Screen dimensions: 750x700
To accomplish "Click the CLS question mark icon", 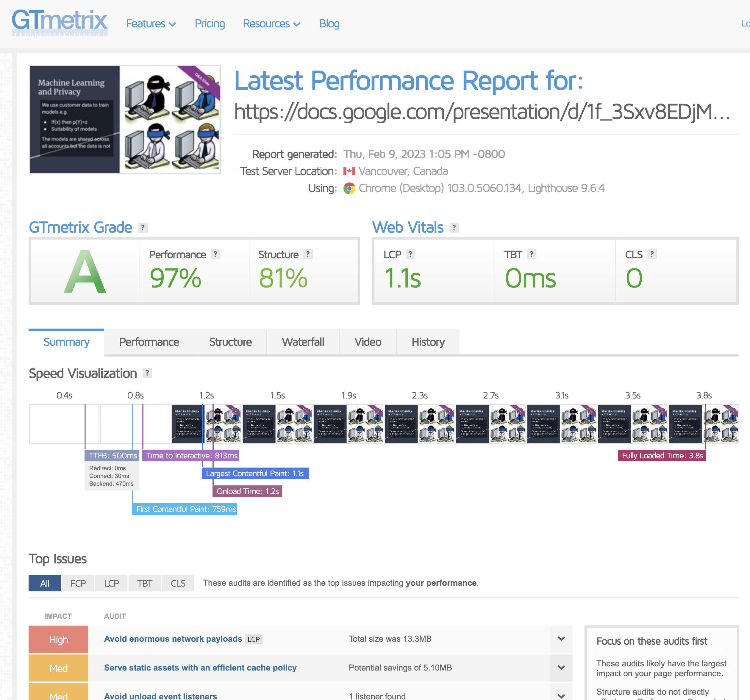I will 651,254.
